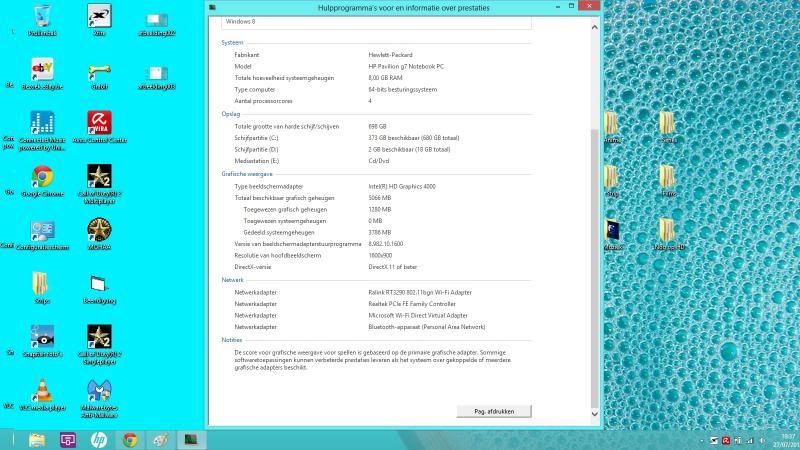
Task: Click the 'Ralink RT3290 802.11bgn Wi-Fi Adapter' value
Action: pos(420,292)
